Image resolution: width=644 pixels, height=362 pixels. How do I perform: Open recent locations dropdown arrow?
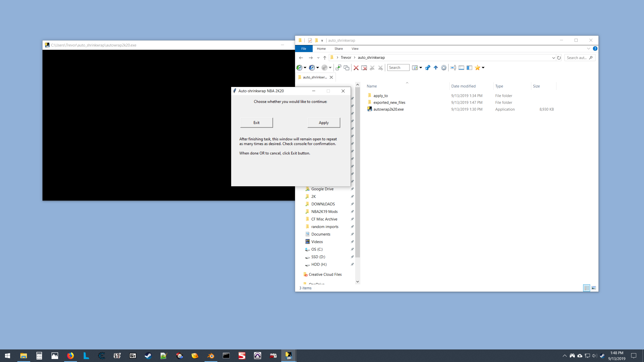click(318, 58)
